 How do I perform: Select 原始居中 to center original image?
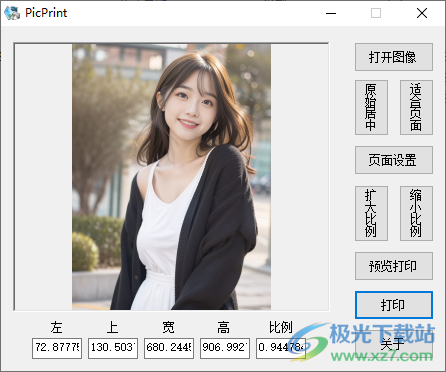point(371,107)
